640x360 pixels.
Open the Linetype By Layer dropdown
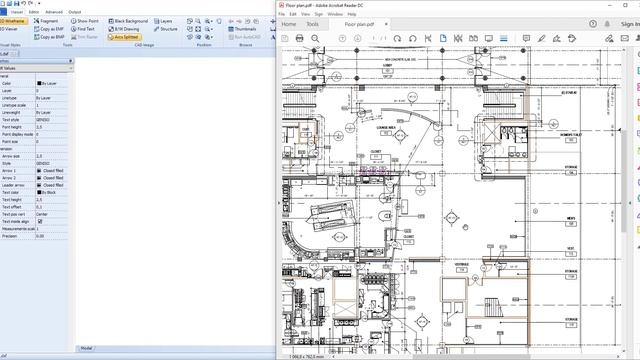click(51, 98)
